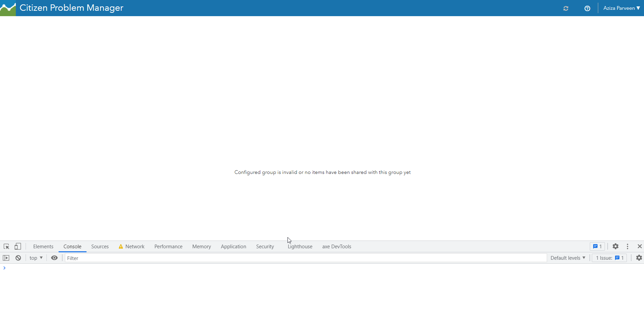The image size is (644, 328).
Task: Open the Sources panel
Action: click(x=100, y=246)
